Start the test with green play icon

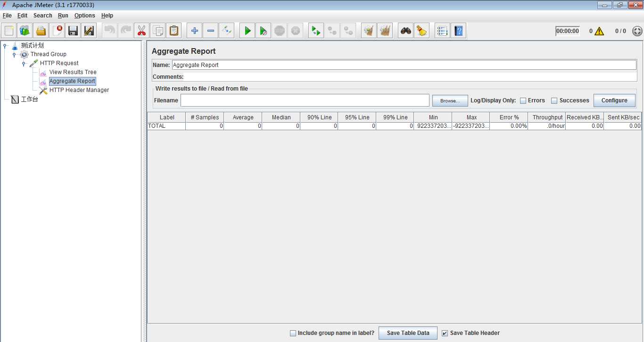pyautogui.click(x=248, y=31)
